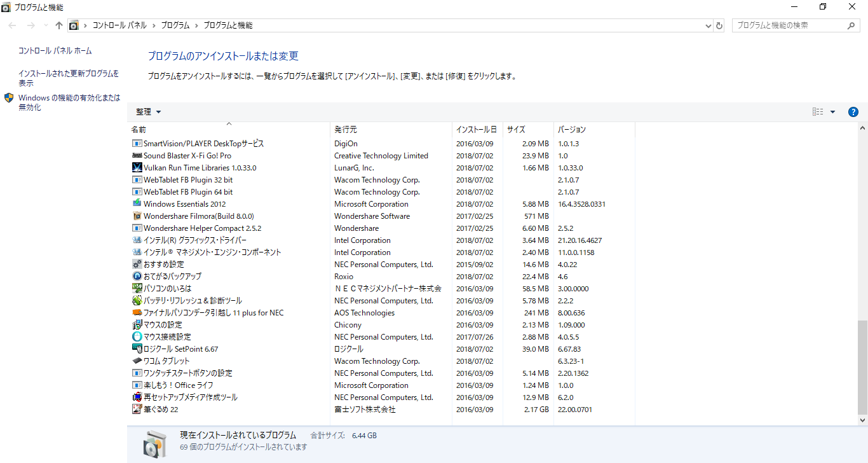Viewport: 868px width, 463px height.
Task: Sort programs by インストール日 column header
Action: click(476, 130)
